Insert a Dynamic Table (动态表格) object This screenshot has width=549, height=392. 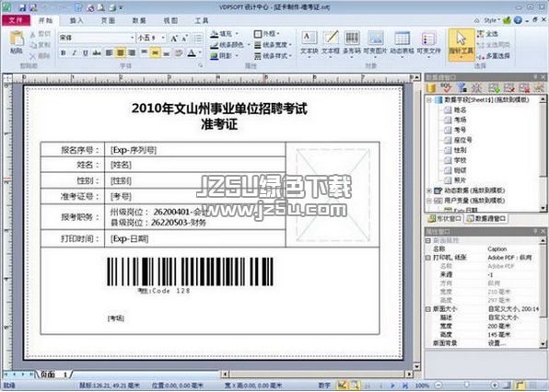(x=402, y=43)
